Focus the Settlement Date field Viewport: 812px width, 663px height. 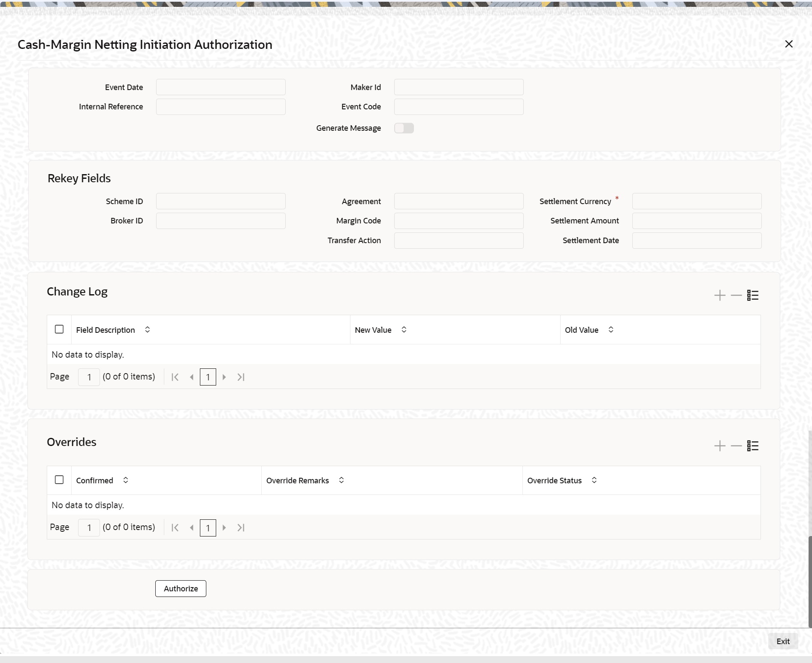point(697,241)
